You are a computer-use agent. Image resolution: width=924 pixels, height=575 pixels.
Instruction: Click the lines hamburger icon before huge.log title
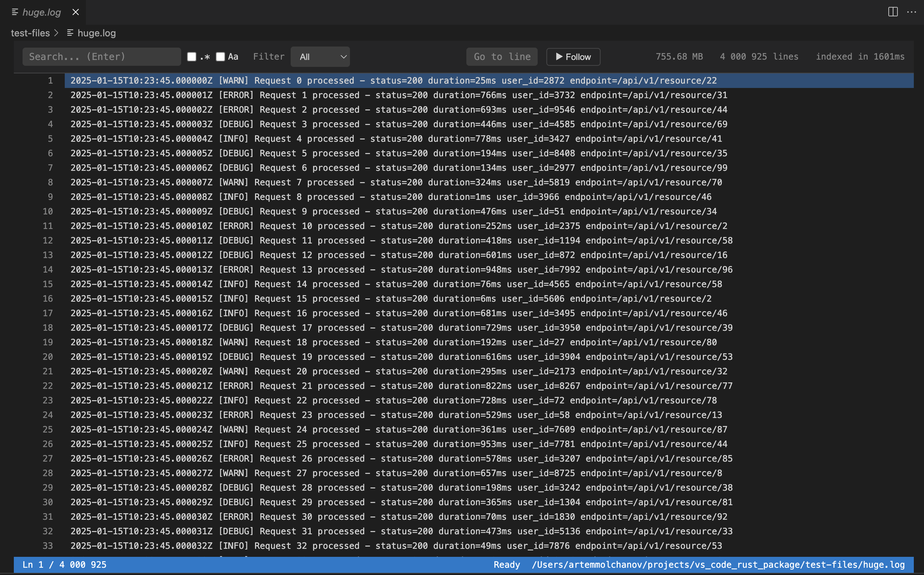[x=15, y=12]
